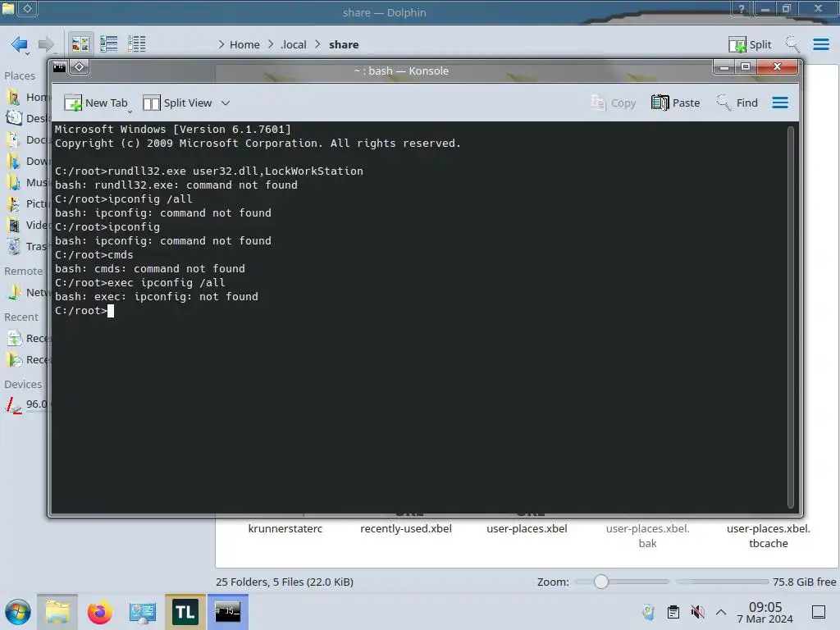This screenshot has width=840, height=630.
Task: Open Dolphin hamburger menu
Action: click(x=820, y=44)
